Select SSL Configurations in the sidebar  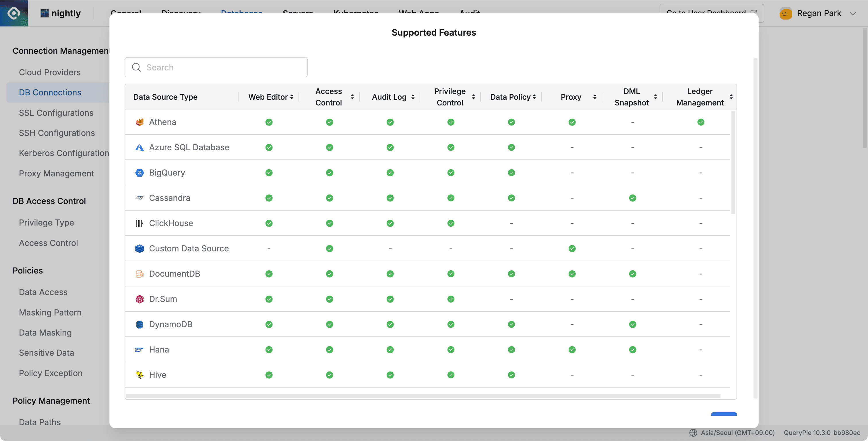(x=56, y=113)
